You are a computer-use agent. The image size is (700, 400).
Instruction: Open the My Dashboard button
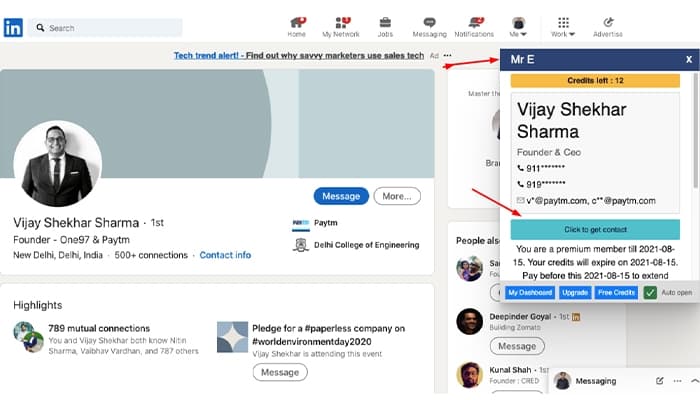coord(530,293)
